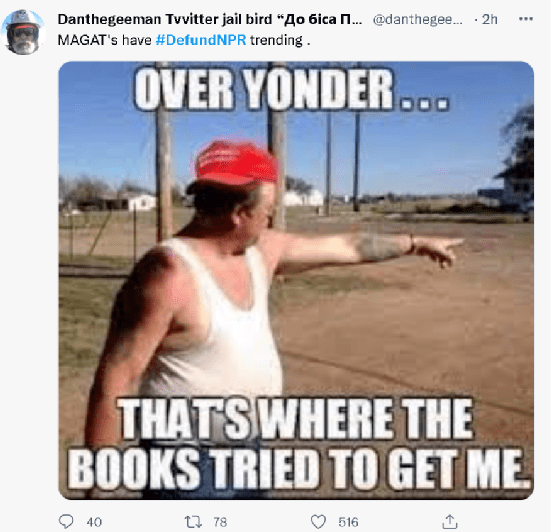The width and height of the screenshot is (554, 532).
Task: Open the three-dot more options menu
Action: 526,19
